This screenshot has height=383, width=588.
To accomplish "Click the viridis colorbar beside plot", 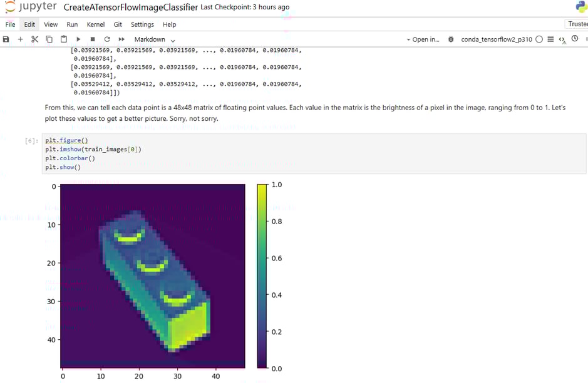I will coord(262,276).
